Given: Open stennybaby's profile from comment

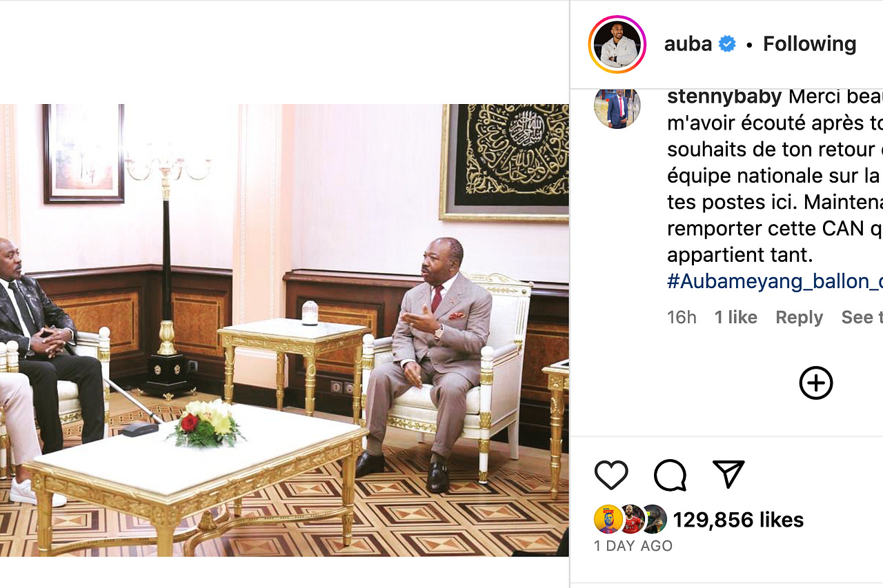Looking at the screenshot, I should tap(724, 97).
